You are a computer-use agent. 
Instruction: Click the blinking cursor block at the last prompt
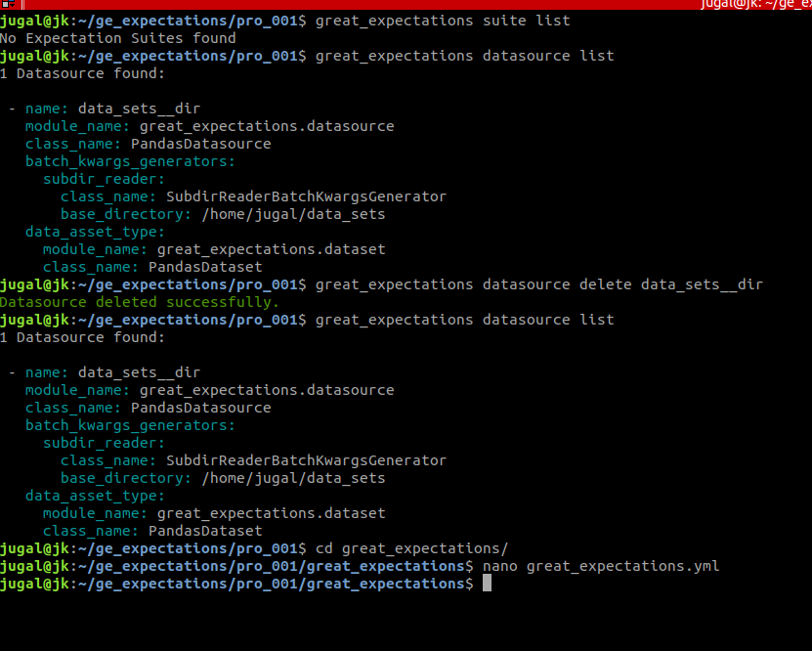coord(487,584)
